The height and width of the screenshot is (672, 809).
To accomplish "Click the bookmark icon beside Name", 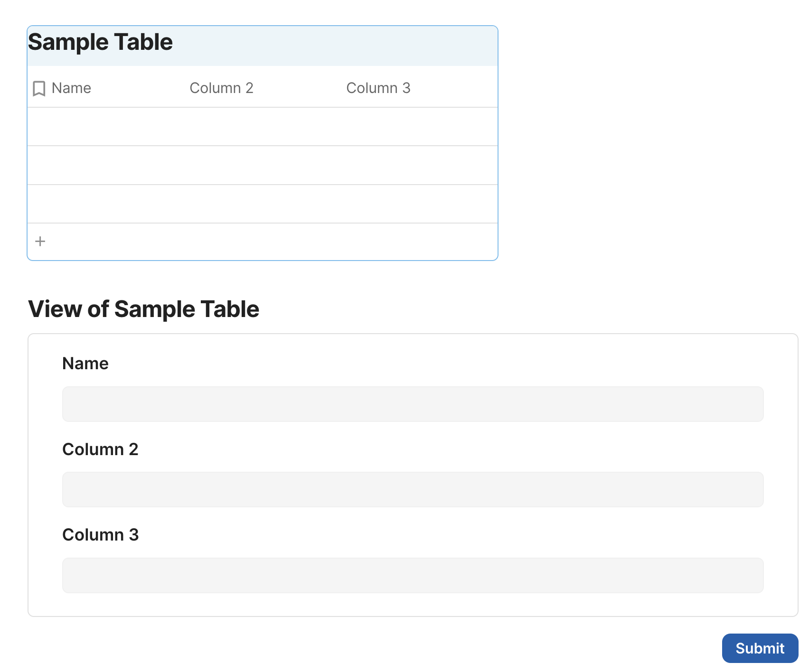I will click(x=39, y=88).
